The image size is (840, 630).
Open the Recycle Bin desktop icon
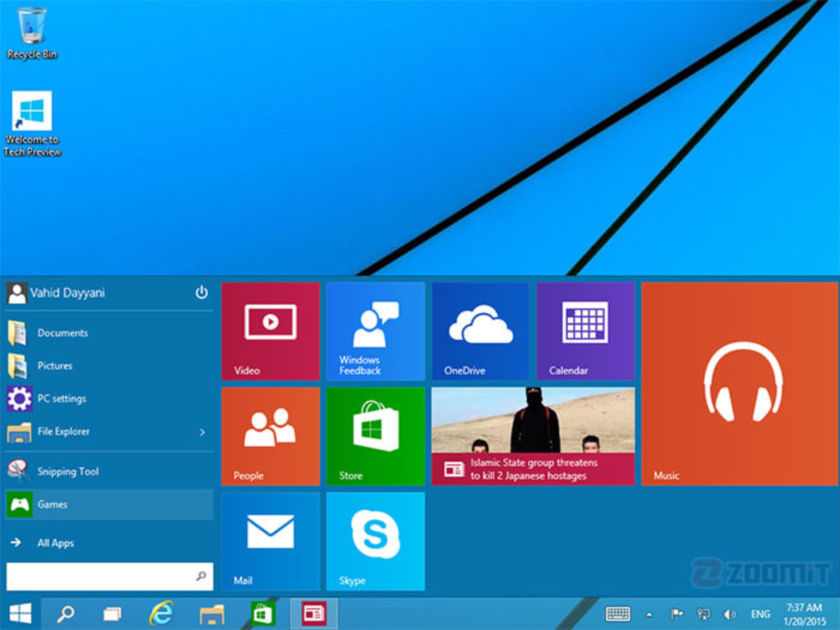(32, 33)
